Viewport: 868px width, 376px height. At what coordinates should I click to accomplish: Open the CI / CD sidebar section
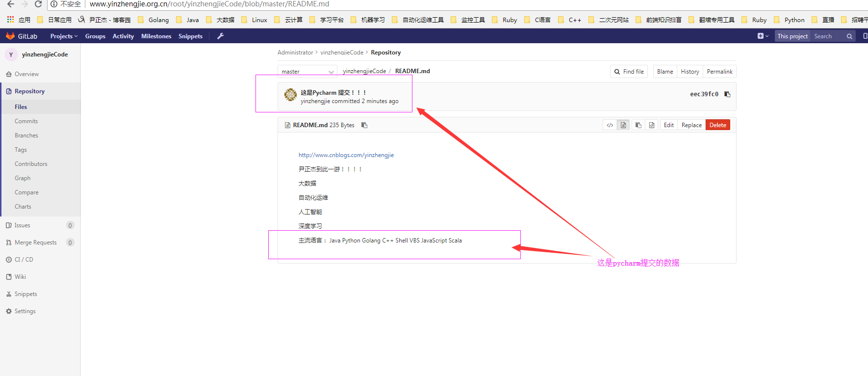[40, 260]
